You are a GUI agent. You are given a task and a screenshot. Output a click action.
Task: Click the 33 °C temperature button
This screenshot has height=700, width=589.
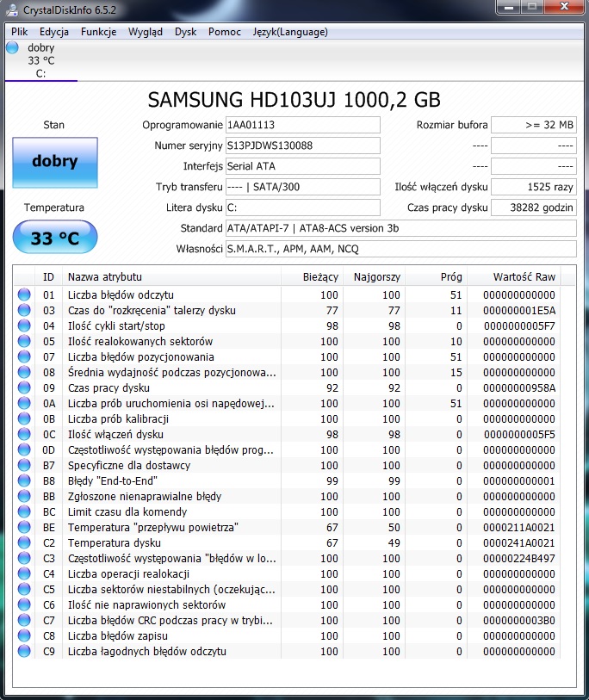tap(55, 237)
